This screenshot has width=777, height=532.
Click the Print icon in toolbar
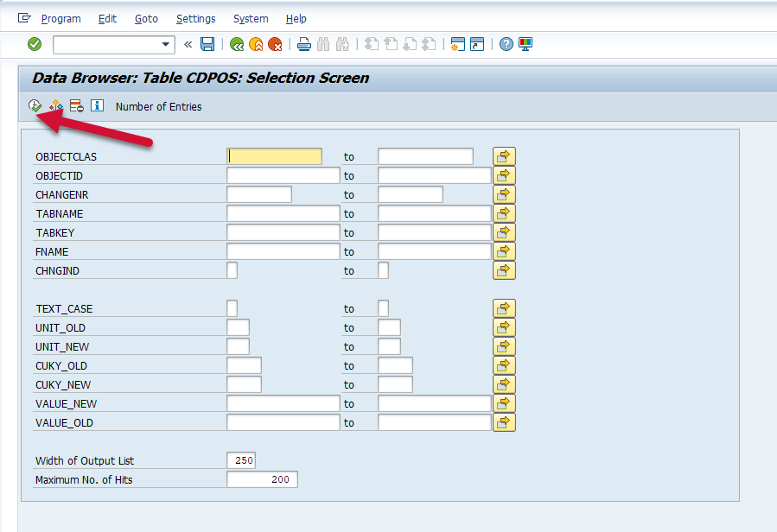(x=304, y=44)
